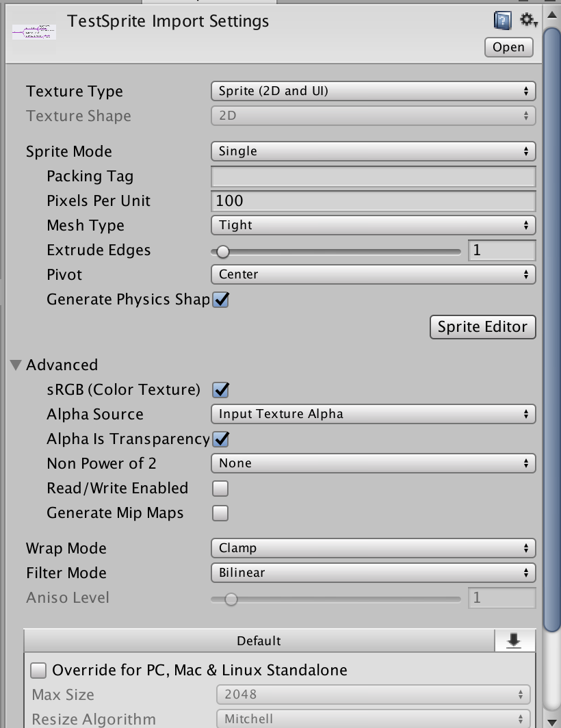The image size is (561, 728).
Task: Open the Sprite Mode dropdown
Action: [x=374, y=151]
